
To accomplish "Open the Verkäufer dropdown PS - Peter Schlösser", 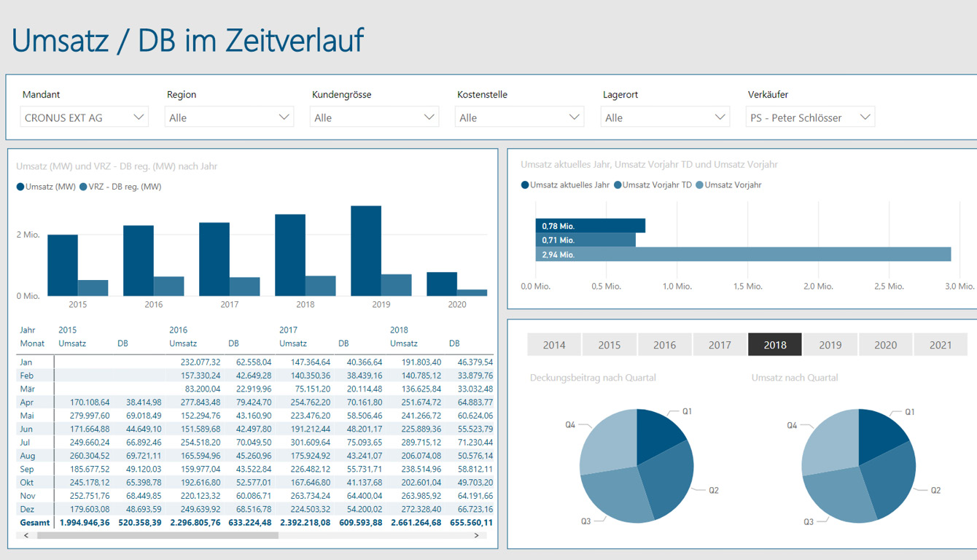I will click(x=810, y=117).
